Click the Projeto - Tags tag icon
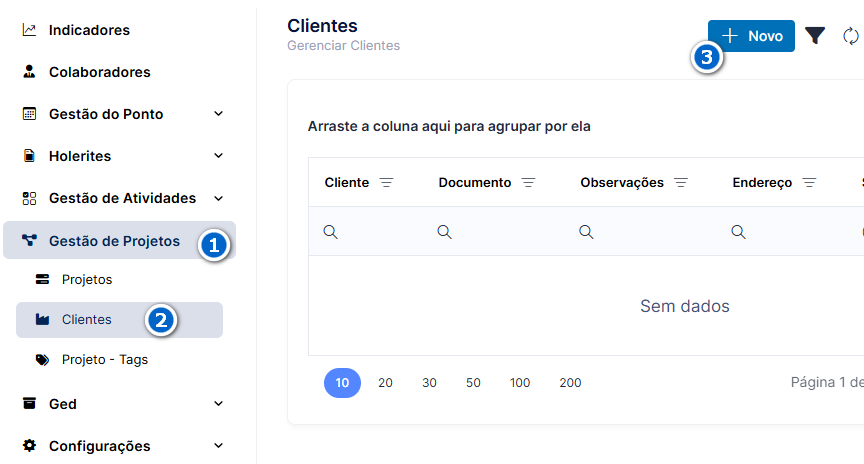This screenshot has height=464, width=864. (x=42, y=360)
